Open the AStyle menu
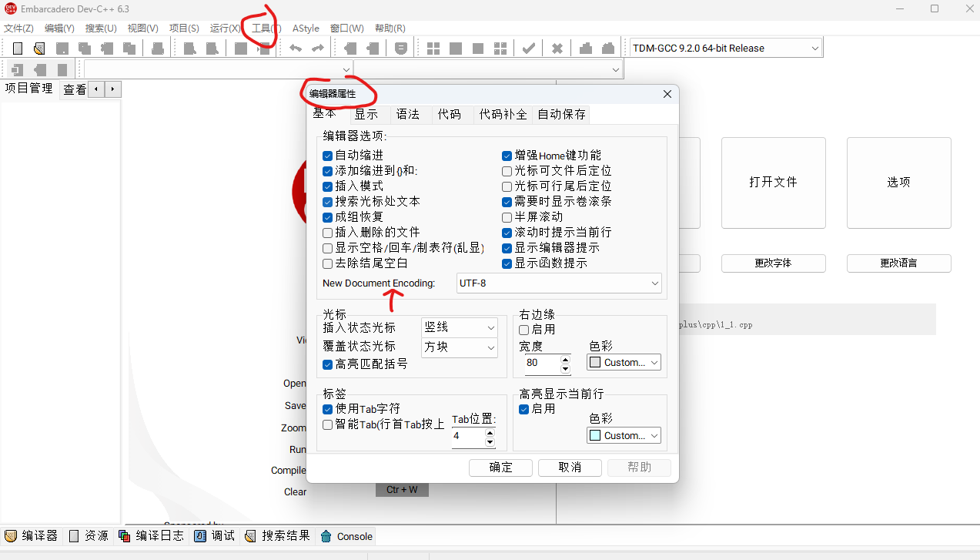Image resolution: width=980 pixels, height=560 pixels. click(306, 29)
